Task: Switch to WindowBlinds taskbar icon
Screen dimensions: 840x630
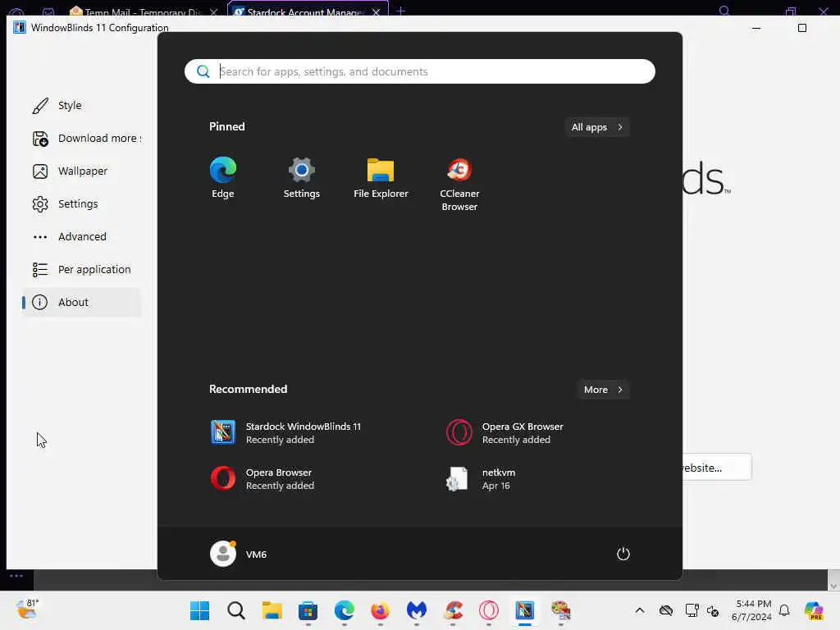Action: click(x=525, y=610)
